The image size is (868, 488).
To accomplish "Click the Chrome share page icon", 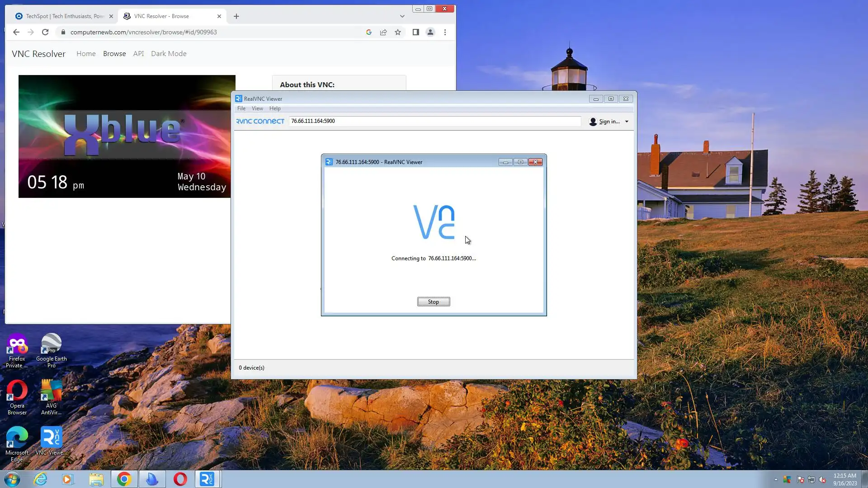I will (x=383, y=32).
